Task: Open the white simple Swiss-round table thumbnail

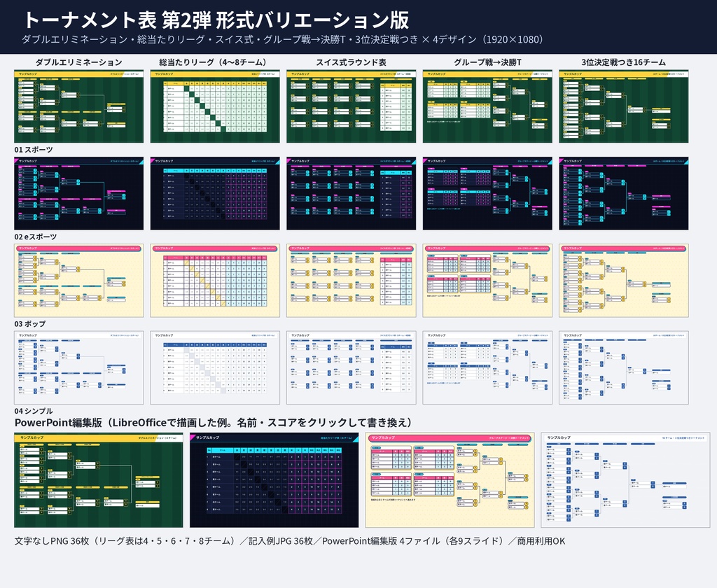Action: click(x=351, y=367)
